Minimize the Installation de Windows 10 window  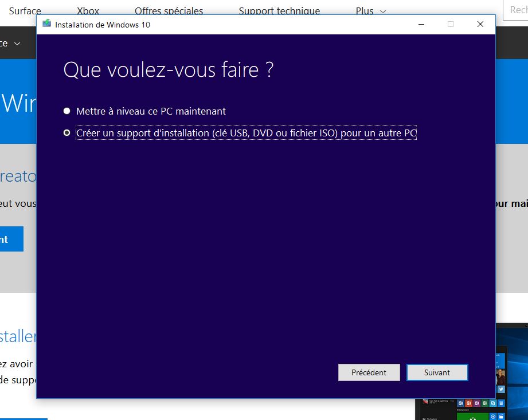coord(421,24)
